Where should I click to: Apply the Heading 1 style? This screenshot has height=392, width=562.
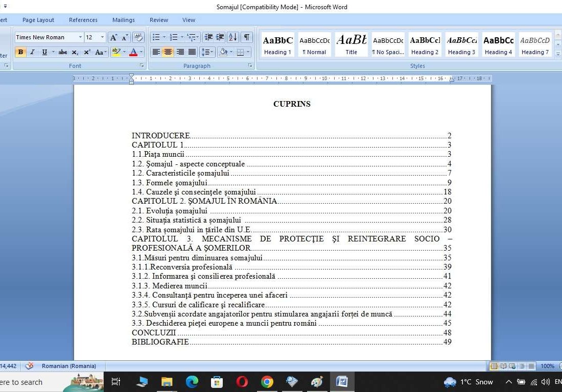(277, 45)
